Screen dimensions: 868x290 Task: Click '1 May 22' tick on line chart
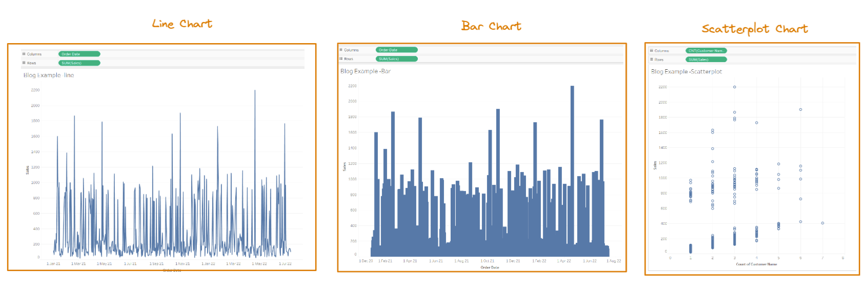tap(259, 264)
